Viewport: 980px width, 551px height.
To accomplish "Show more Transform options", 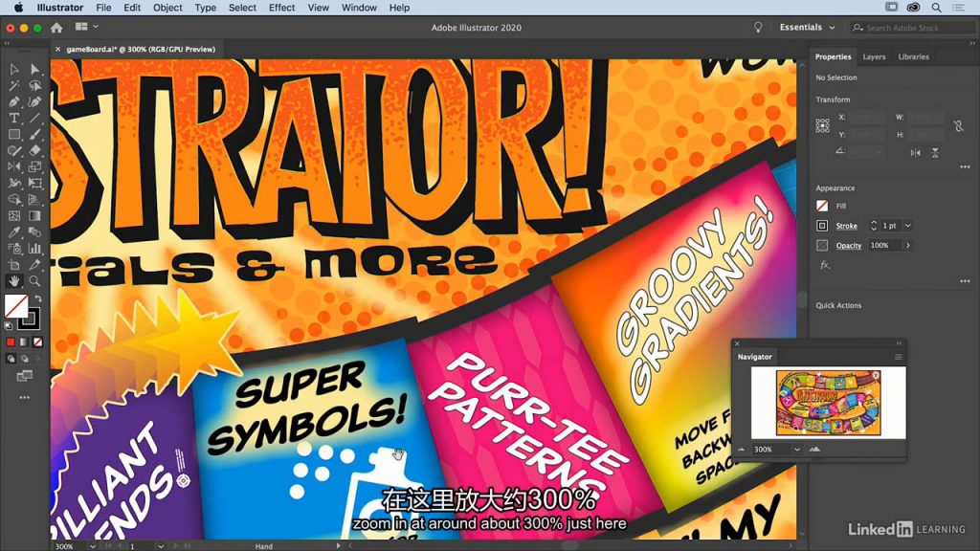I will click(965, 167).
